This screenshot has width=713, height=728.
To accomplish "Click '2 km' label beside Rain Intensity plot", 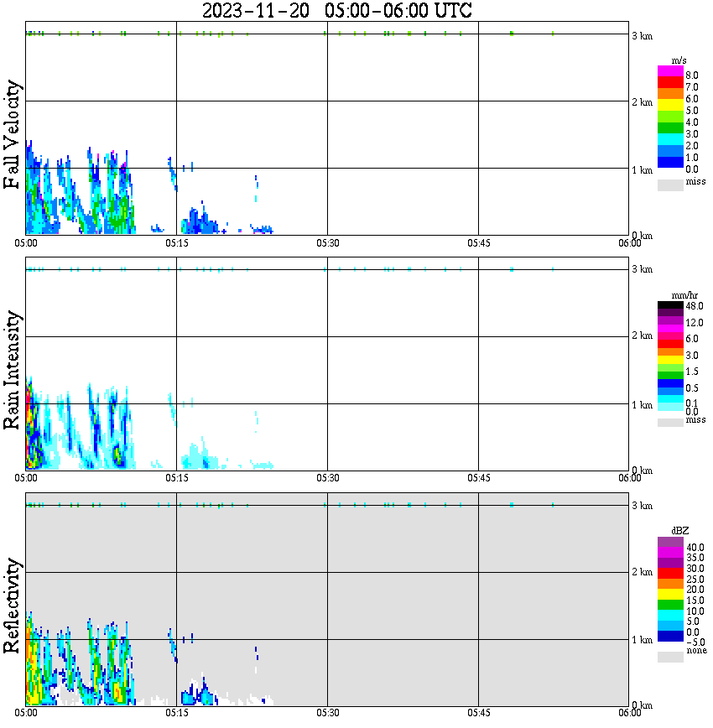I will 642,335.
